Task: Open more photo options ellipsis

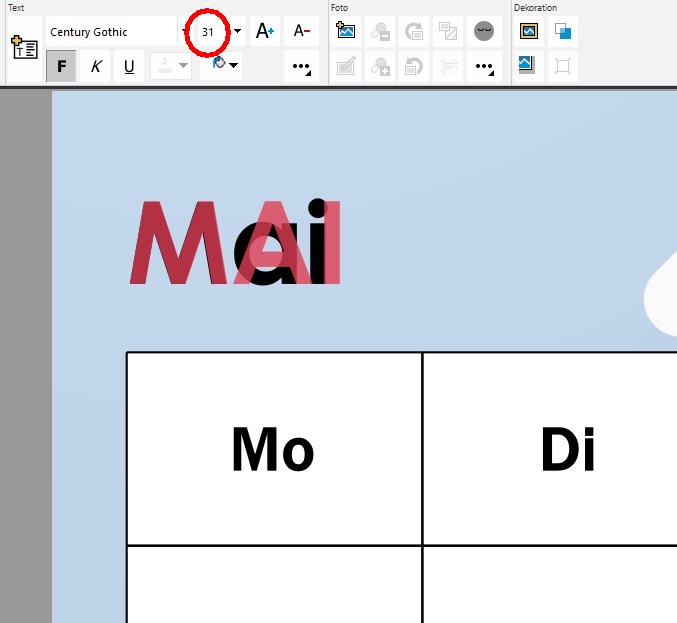Action: click(484, 66)
